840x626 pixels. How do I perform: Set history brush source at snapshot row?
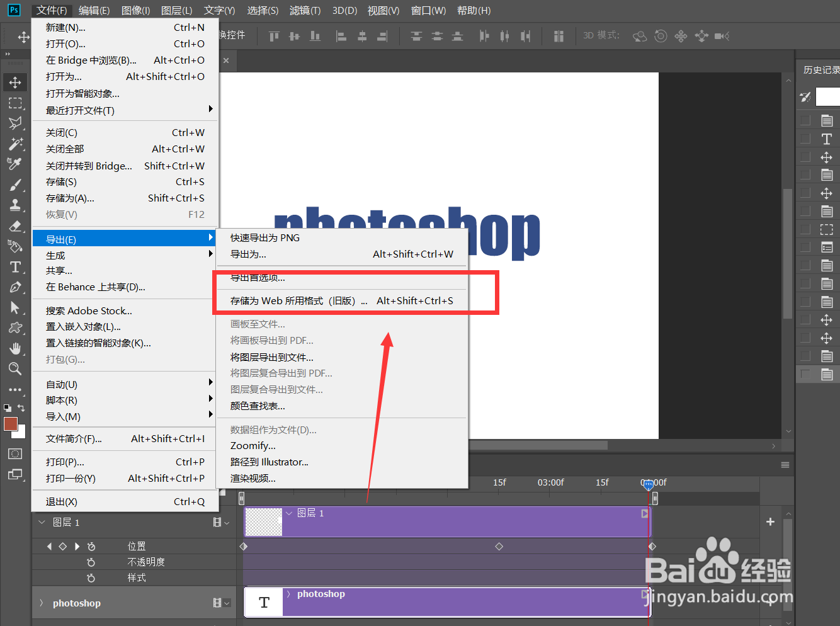click(x=805, y=97)
